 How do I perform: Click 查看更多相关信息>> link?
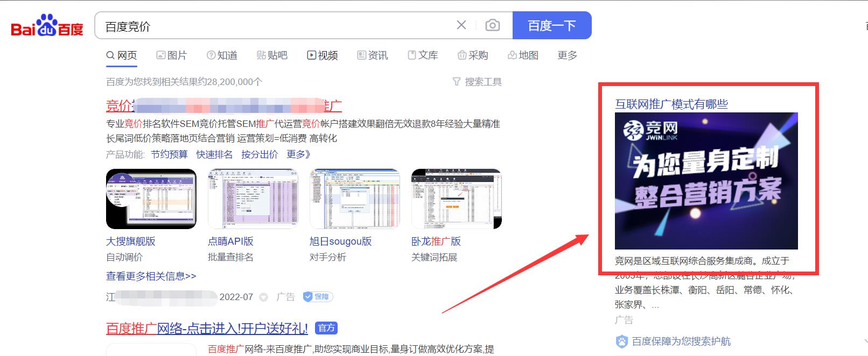pos(151,276)
